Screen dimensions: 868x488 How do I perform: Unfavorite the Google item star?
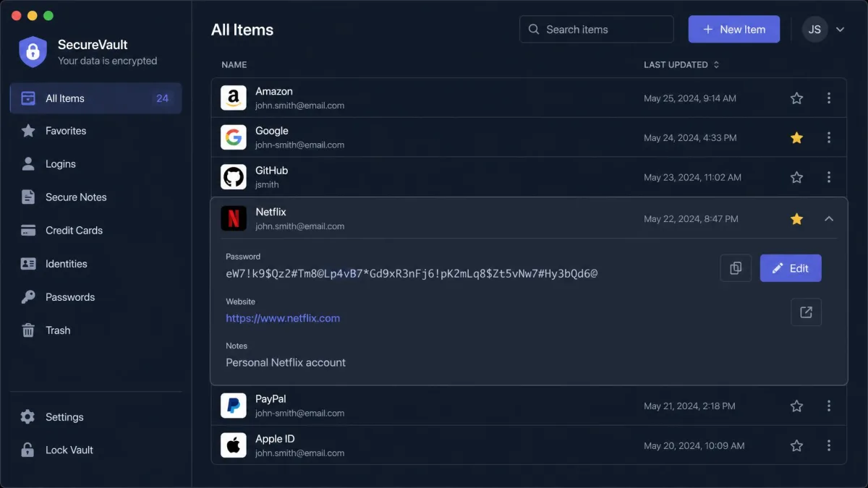[796, 137]
